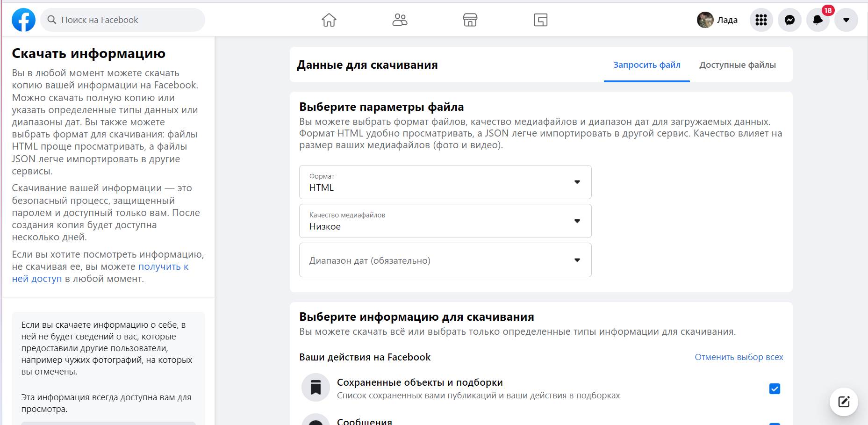Screen dimensions: 868x425
Task: Switch to the Запросить файл tab
Action: [x=647, y=65]
